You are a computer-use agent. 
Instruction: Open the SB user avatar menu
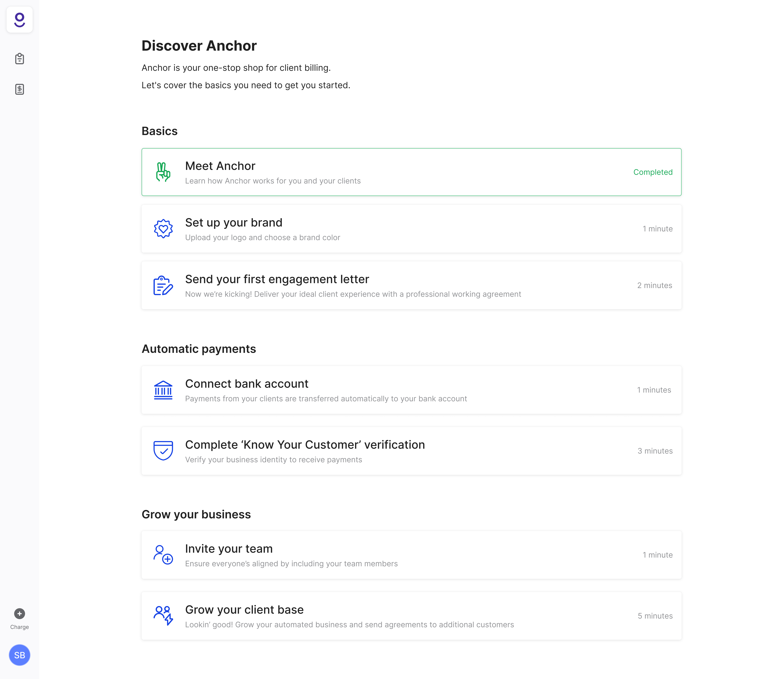pos(20,655)
